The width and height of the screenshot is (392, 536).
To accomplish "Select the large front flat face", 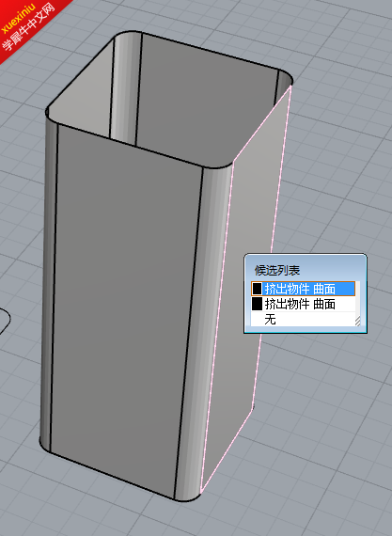I will click(x=123, y=307).
